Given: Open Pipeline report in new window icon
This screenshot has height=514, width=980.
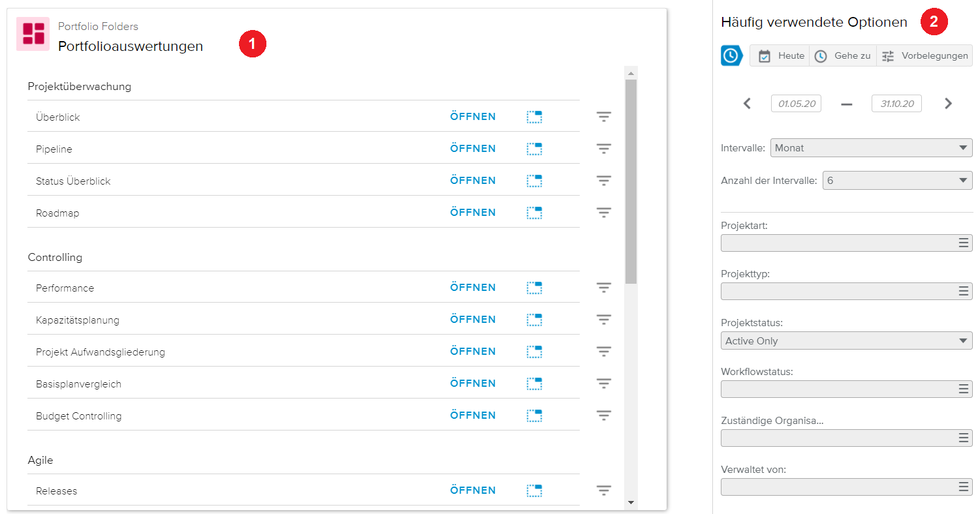Looking at the screenshot, I should point(534,149).
